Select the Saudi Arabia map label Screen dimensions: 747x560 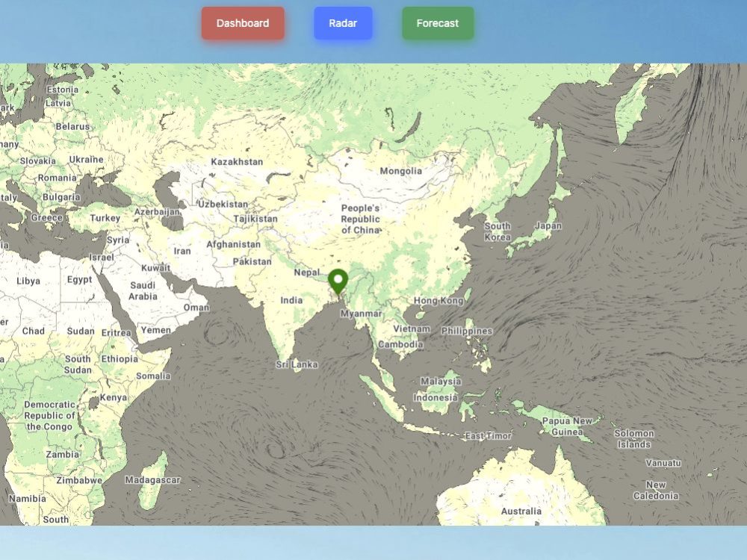point(143,290)
